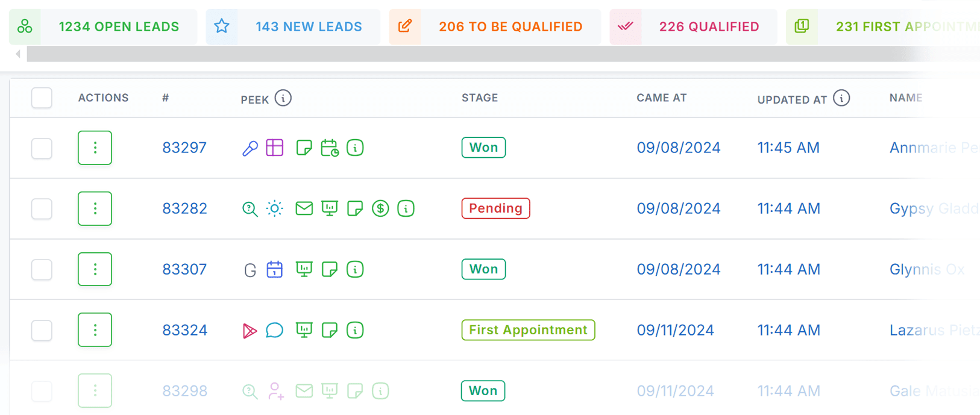Click info icon next to Updated At header
Viewport: 980px width, 415px height.
841,98
